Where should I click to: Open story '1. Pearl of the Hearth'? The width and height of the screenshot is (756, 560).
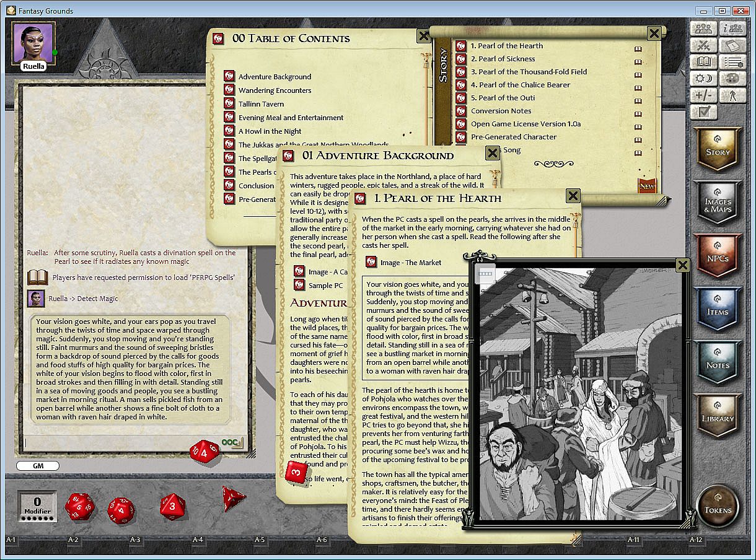point(506,46)
